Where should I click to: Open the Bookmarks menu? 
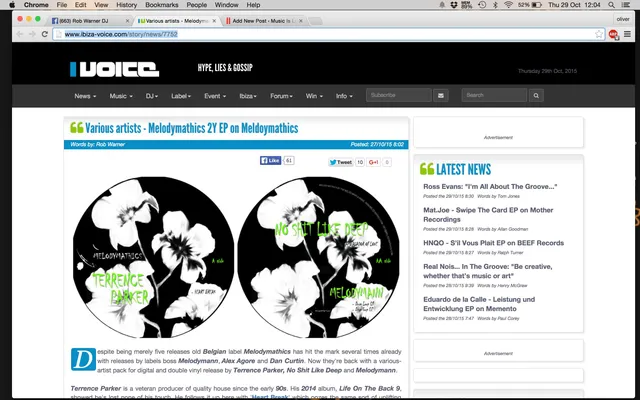(162, 5)
